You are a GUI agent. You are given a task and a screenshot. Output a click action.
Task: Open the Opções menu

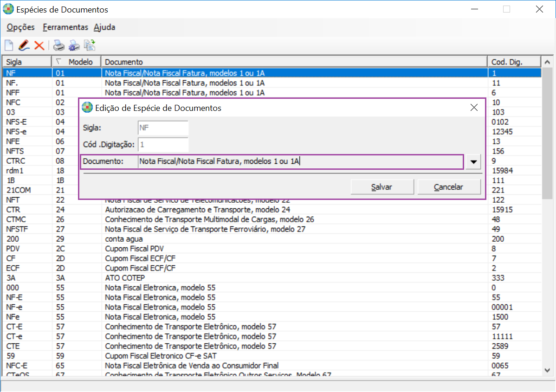point(21,27)
